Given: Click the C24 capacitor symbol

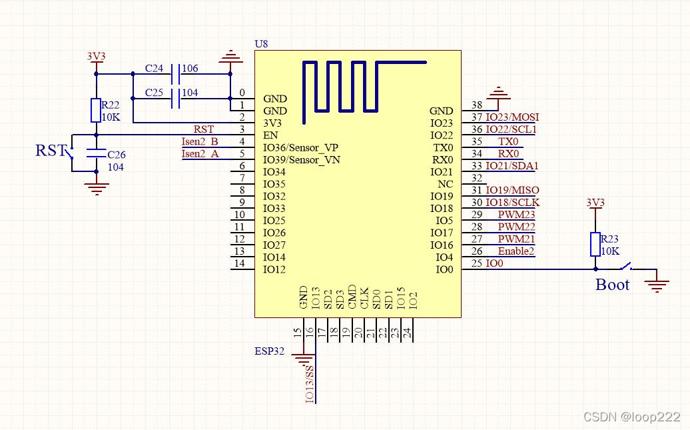Looking at the screenshot, I should click(176, 74).
